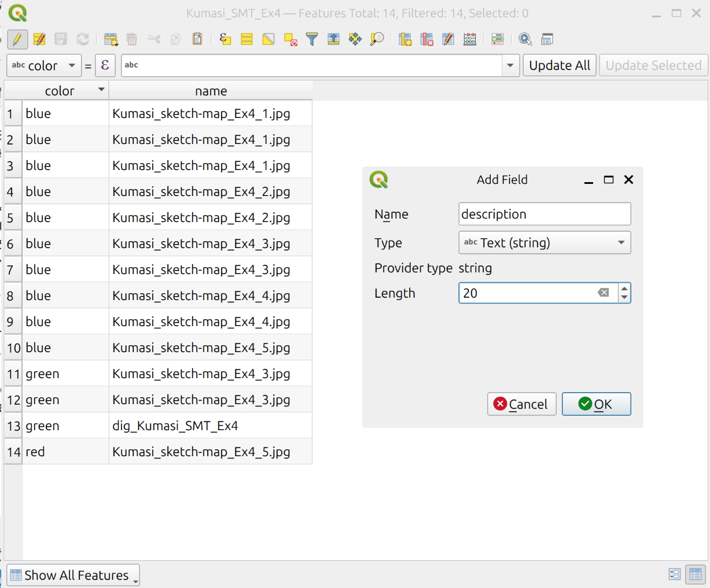
Task: Switch to form view
Action: [675, 574]
